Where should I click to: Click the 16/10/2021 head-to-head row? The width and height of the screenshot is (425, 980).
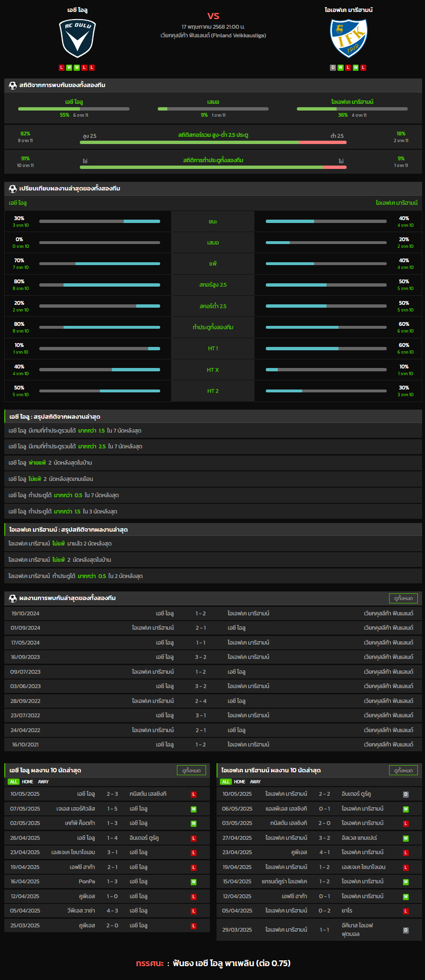(x=213, y=745)
